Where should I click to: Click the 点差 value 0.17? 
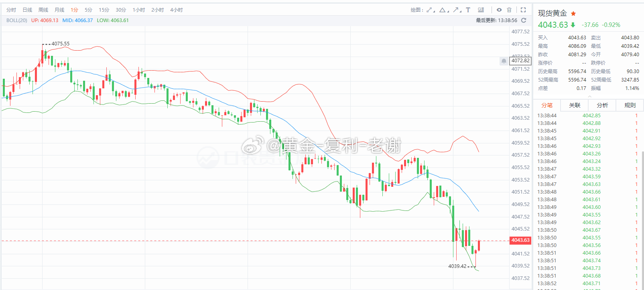581,88
